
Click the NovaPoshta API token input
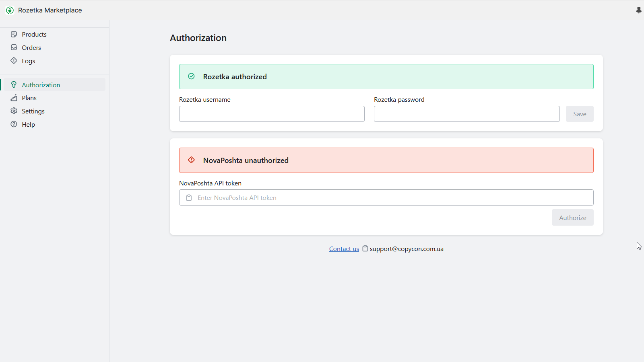[x=386, y=197]
